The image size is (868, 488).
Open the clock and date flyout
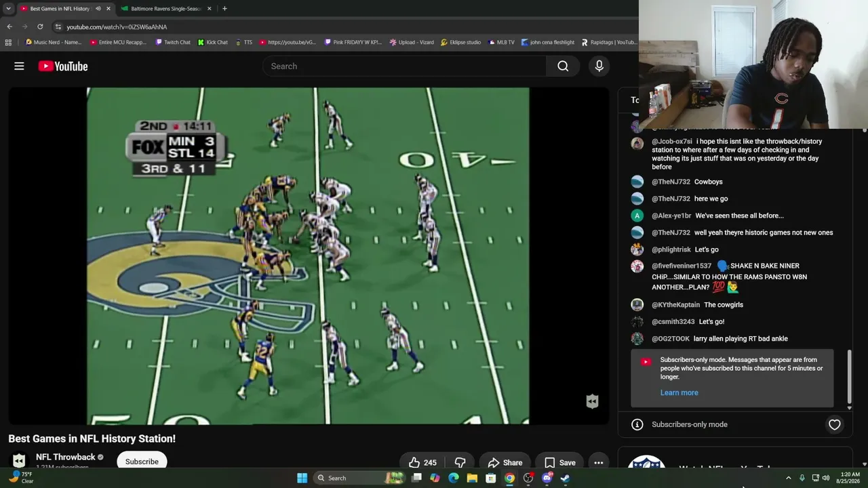pos(850,478)
